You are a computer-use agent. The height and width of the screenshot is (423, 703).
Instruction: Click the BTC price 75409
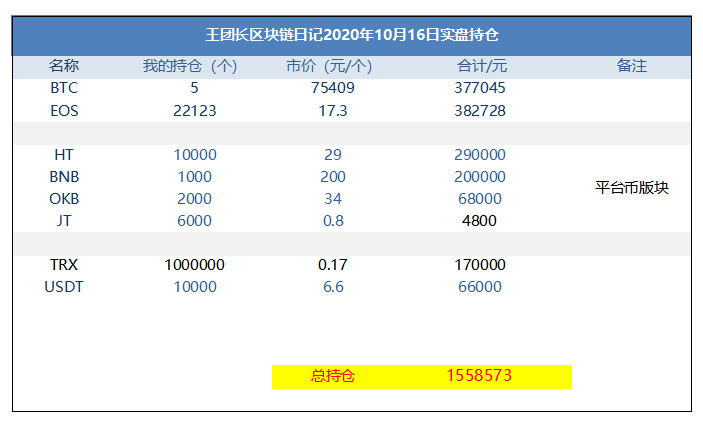[x=333, y=87]
